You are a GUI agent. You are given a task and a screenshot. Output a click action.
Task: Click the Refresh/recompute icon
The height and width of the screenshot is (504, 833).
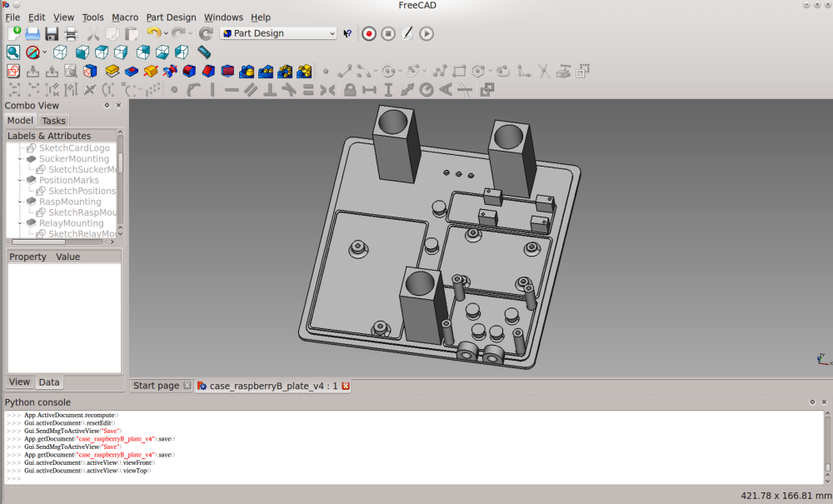pos(206,33)
